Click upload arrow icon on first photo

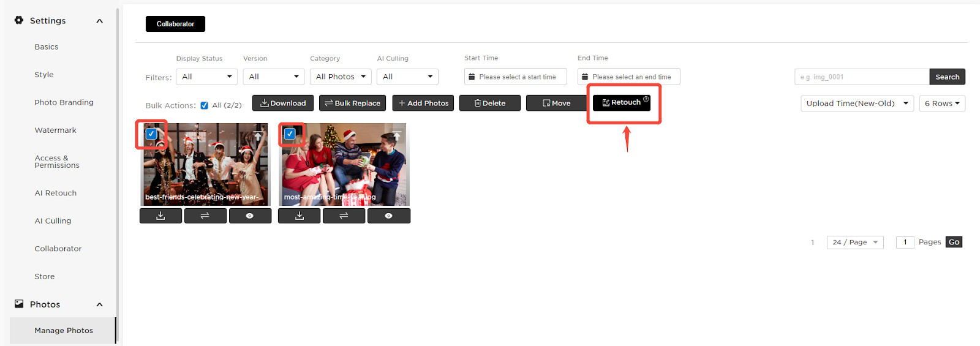pos(258,135)
